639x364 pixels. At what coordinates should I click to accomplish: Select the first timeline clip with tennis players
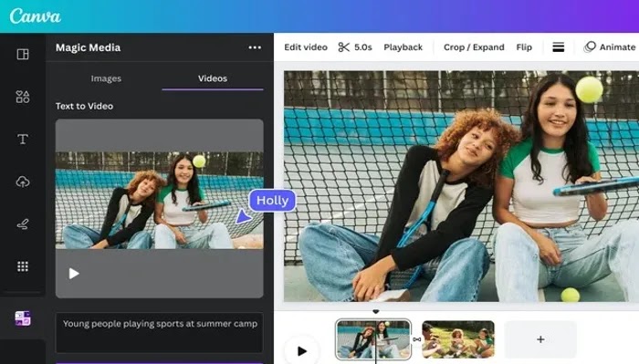pyautogui.click(x=373, y=339)
